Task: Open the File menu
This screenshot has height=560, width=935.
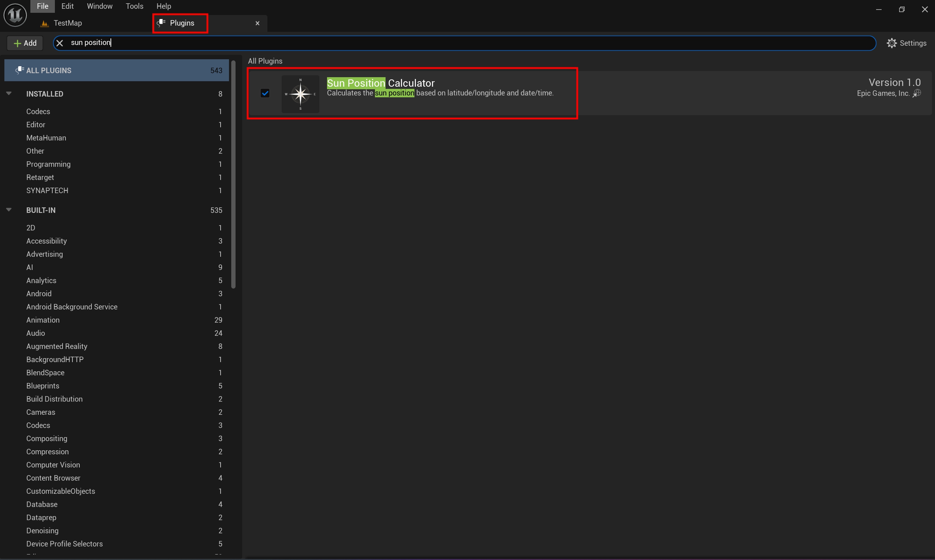Action: click(42, 6)
